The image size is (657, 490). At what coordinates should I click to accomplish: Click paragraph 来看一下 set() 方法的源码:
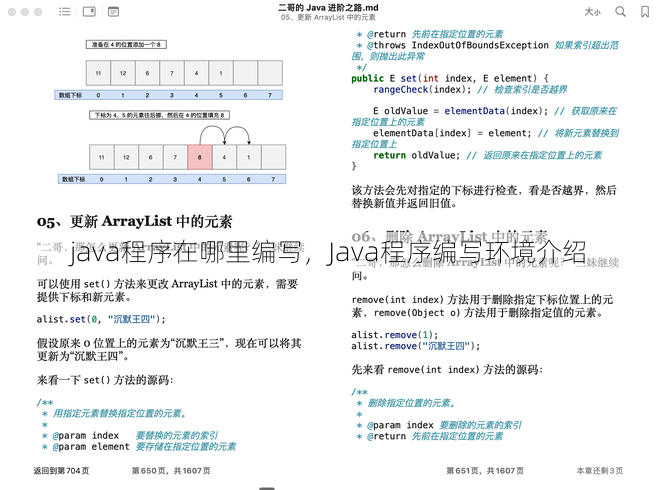point(105,380)
